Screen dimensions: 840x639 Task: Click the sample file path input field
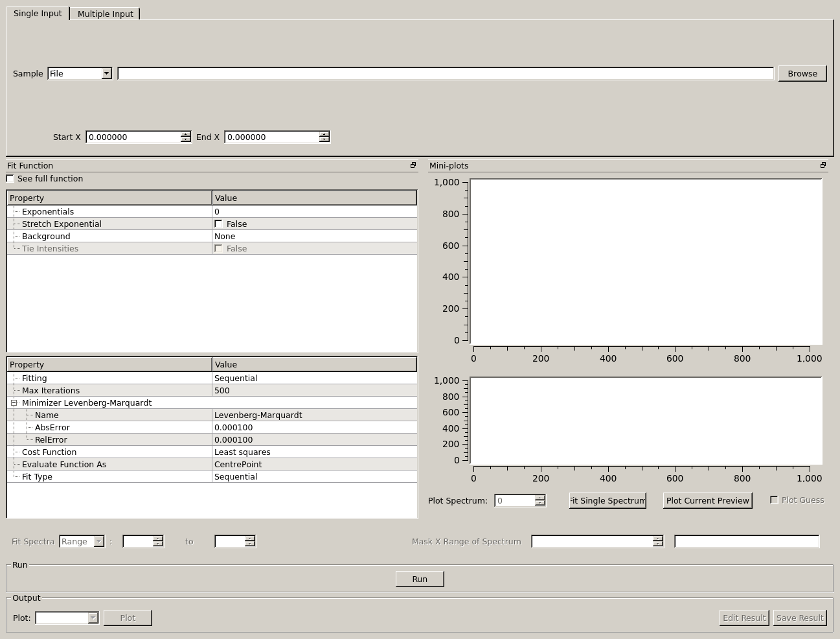tap(446, 74)
